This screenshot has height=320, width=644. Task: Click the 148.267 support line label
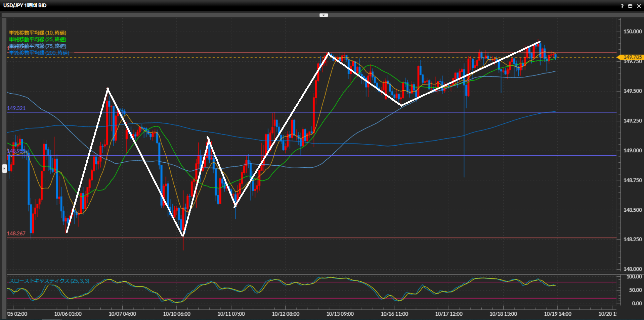pyautogui.click(x=16, y=233)
